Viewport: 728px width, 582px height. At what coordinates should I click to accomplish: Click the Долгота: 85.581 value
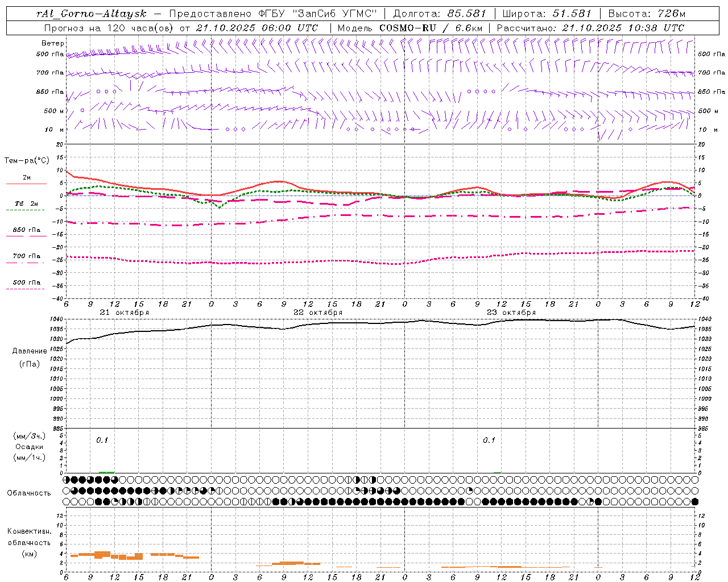point(440,14)
